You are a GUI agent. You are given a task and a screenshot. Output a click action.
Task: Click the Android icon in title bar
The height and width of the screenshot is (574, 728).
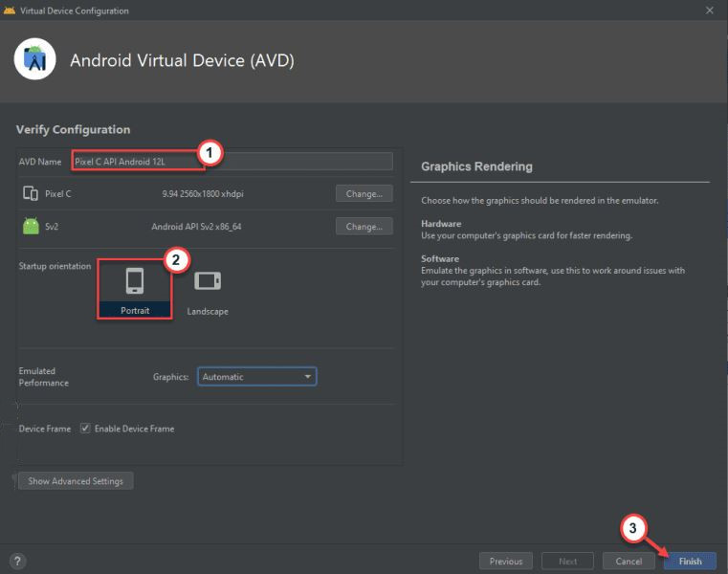(x=10, y=11)
